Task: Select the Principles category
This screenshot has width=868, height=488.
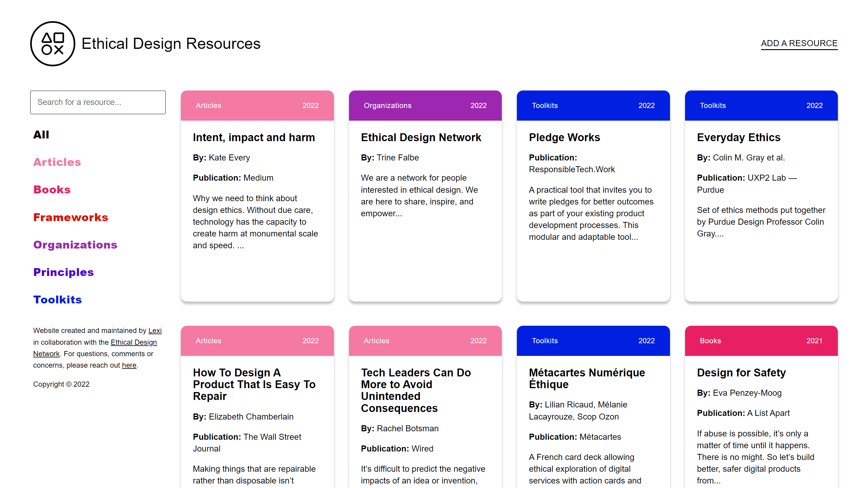Action: (63, 272)
